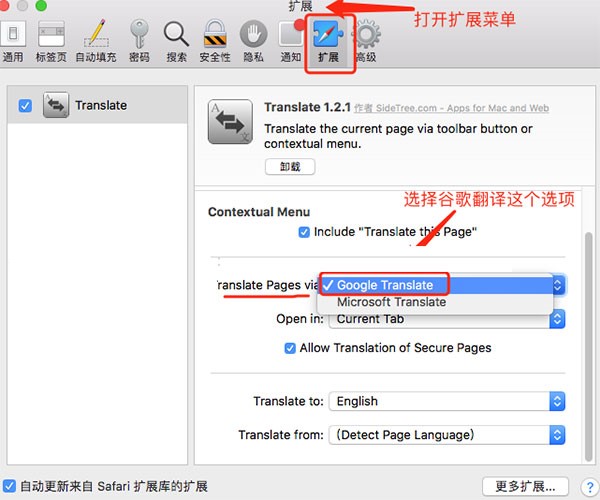The image size is (600, 500).
Task: Select the Translate row in extensions list
Action: click(x=97, y=104)
